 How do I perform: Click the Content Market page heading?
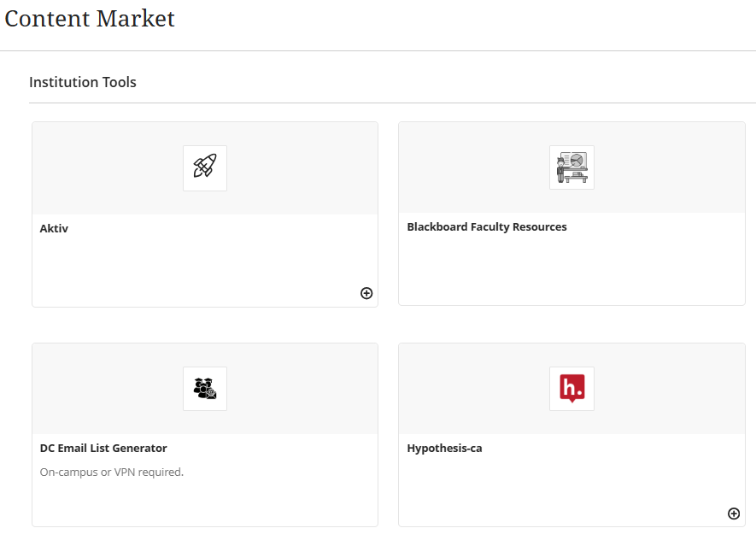tap(89, 18)
